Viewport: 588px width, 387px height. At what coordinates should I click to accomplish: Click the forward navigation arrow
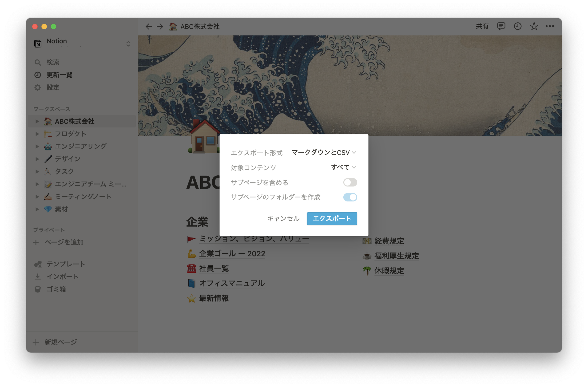pyautogui.click(x=160, y=26)
